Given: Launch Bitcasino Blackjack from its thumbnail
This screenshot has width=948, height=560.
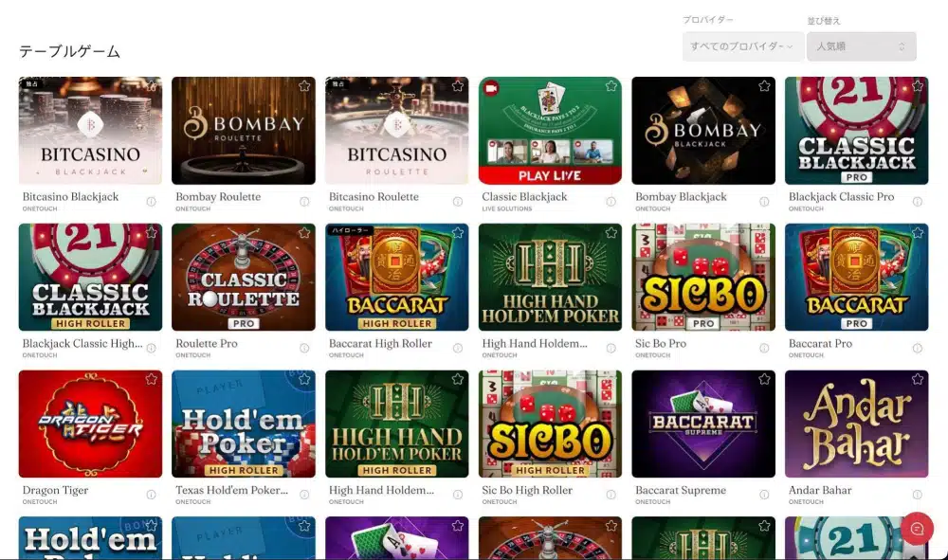Looking at the screenshot, I should [x=90, y=131].
